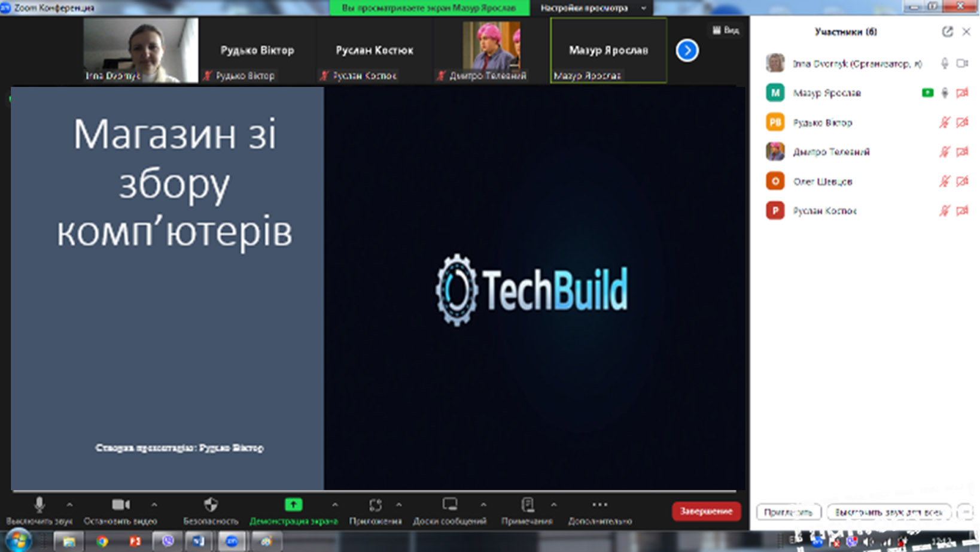Show next video tiles with blue arrow
Image resolution: width=980 pixels, height=552 pixels.
[687, 50]
